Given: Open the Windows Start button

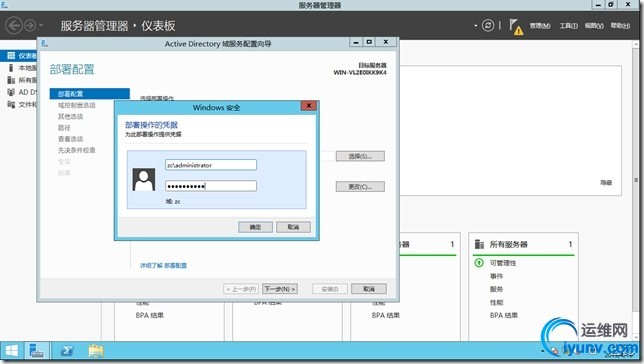Looking at the screenshot, I should pos(12,351).
